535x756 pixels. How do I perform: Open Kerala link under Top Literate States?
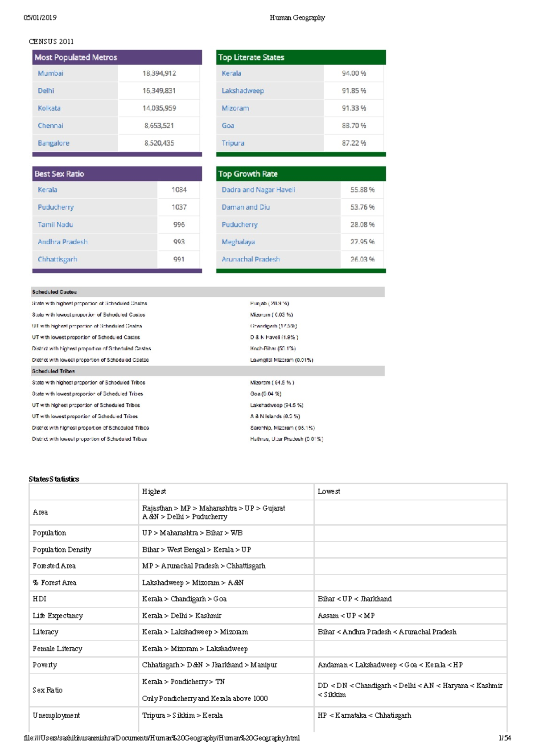point(231,74)
